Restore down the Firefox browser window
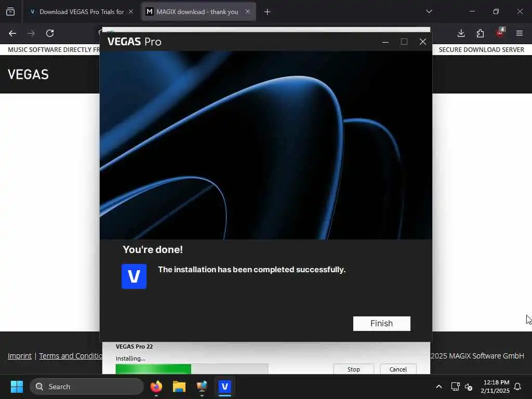Viewport: 532px width, 399px height. [496, 11]
